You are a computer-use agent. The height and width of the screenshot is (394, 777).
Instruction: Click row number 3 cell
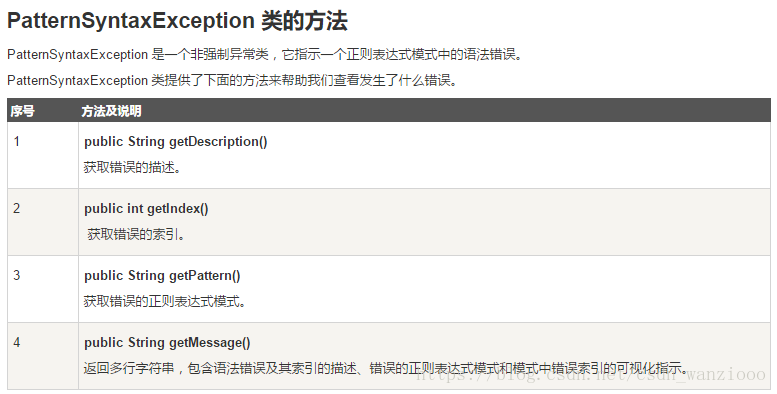pyautogui.click(x=43, y=289)
